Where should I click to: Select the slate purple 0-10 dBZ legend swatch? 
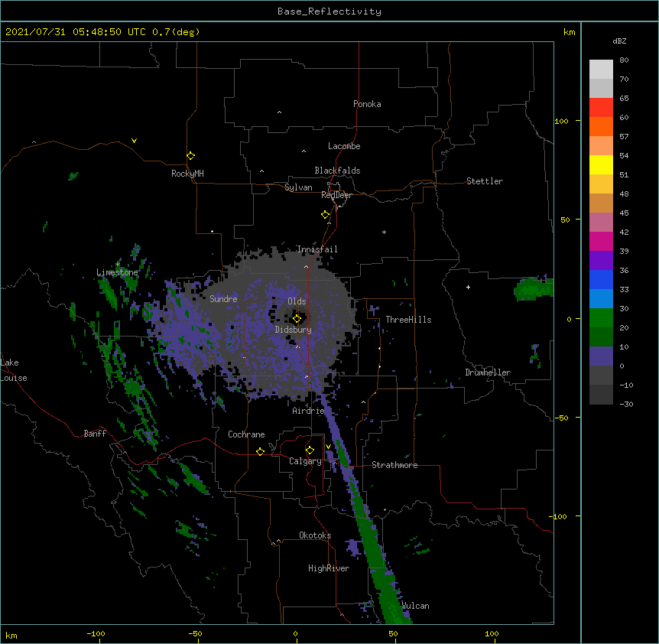pyautogui.click(x=601, y=356)
